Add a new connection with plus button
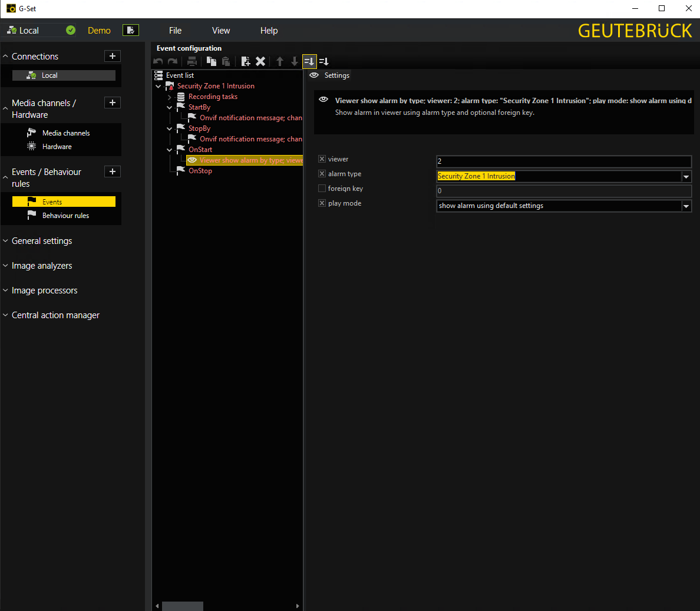The image size is (700, 611). click(x=112, y=56)
